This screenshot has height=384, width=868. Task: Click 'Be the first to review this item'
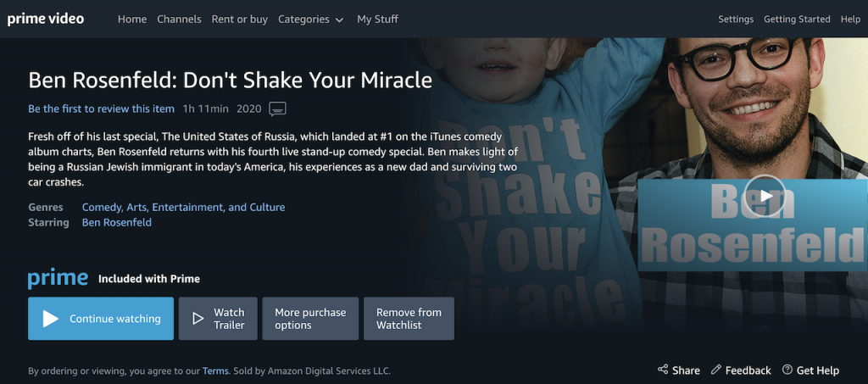[x=101, y=109]
